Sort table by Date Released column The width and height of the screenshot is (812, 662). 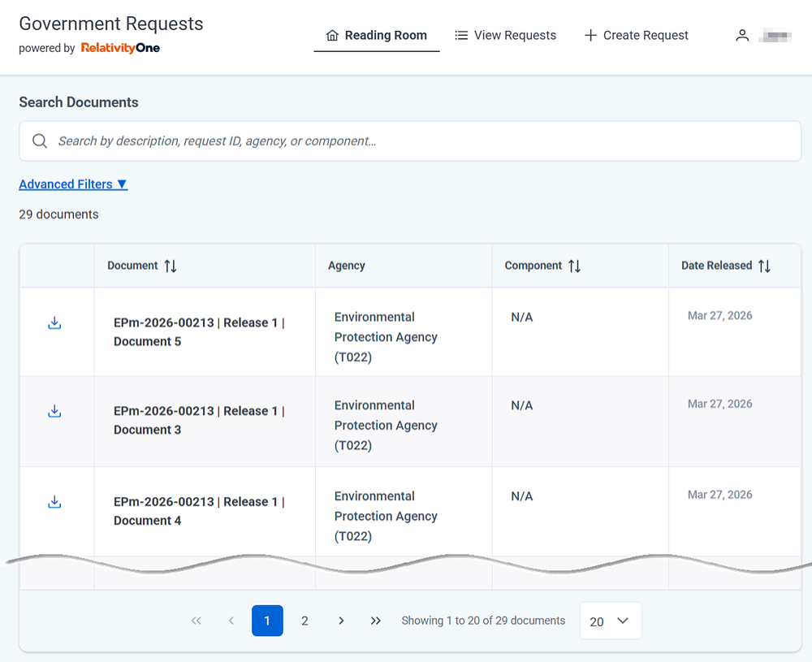click(x=764, y=266)
